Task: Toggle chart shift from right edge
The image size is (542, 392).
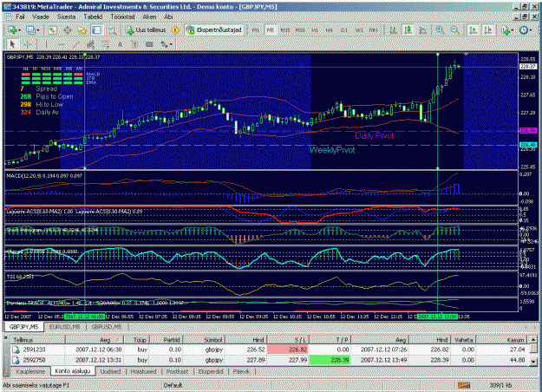Action: [488, 30]
